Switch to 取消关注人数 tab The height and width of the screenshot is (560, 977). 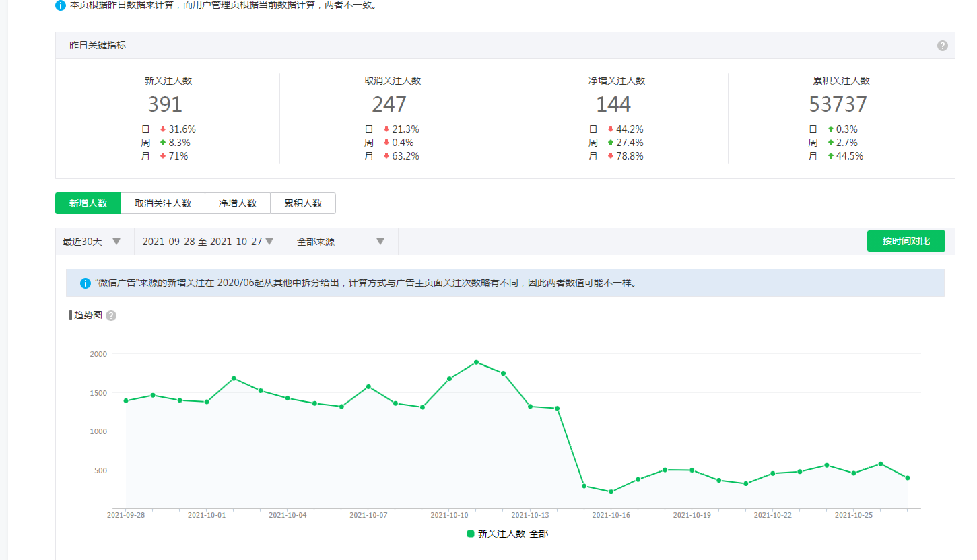click(x=163, y=203)
